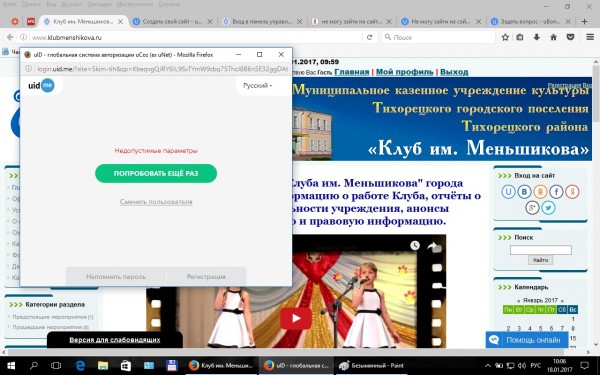Expand the Русский language dropdown

point(258,86)
